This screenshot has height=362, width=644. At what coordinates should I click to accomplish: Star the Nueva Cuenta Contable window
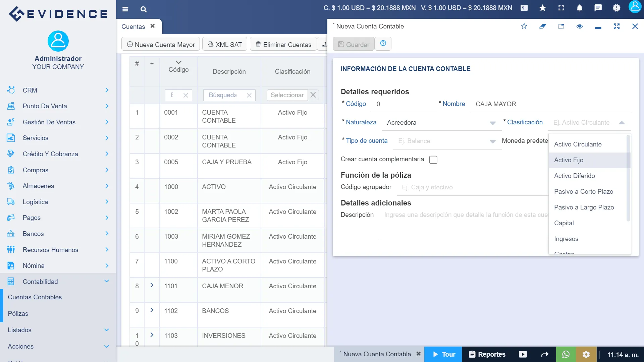pos(524,26)
